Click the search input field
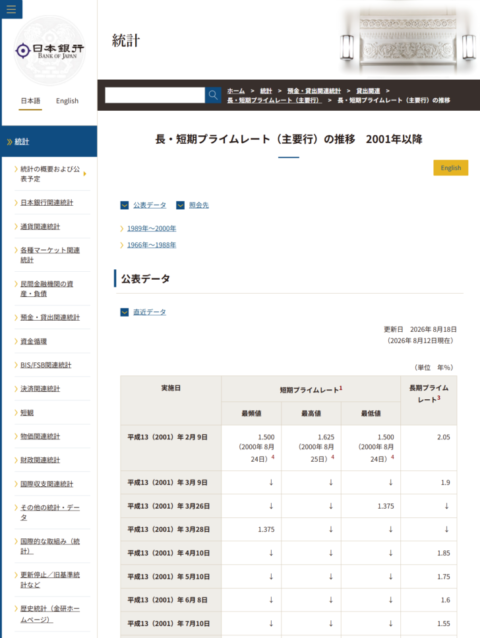Viewport: 480px width, 638px height. (x=155, y=95)
